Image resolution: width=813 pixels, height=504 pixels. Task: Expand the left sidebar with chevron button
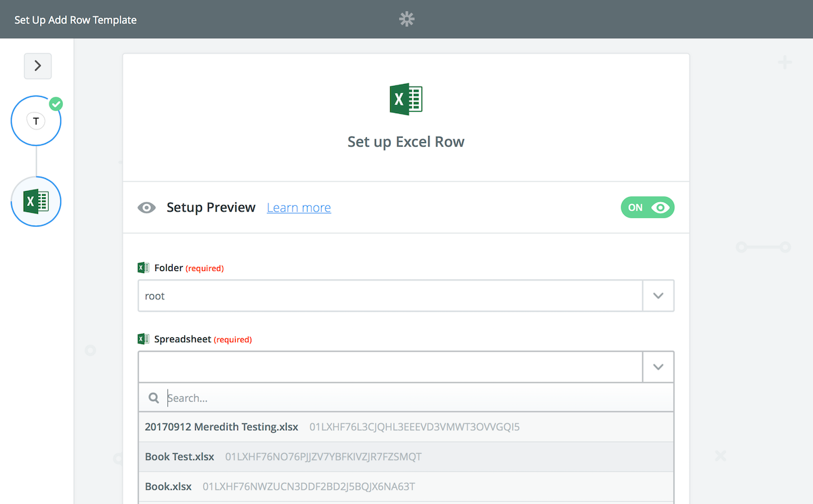[38, 66]
